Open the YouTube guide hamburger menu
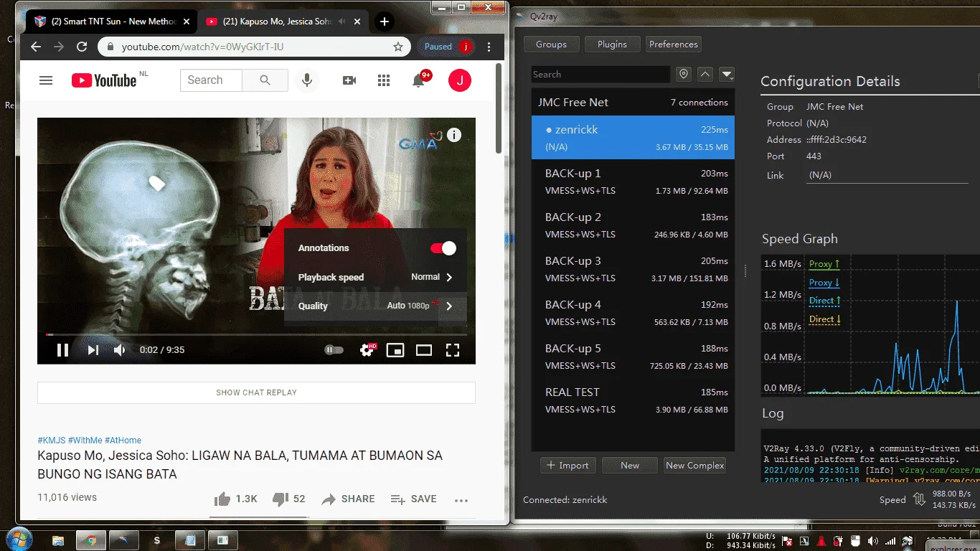 46,80
